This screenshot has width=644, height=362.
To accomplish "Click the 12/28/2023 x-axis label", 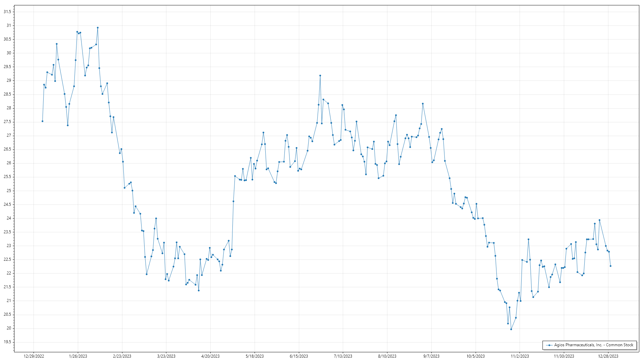I will coord(608,356).
